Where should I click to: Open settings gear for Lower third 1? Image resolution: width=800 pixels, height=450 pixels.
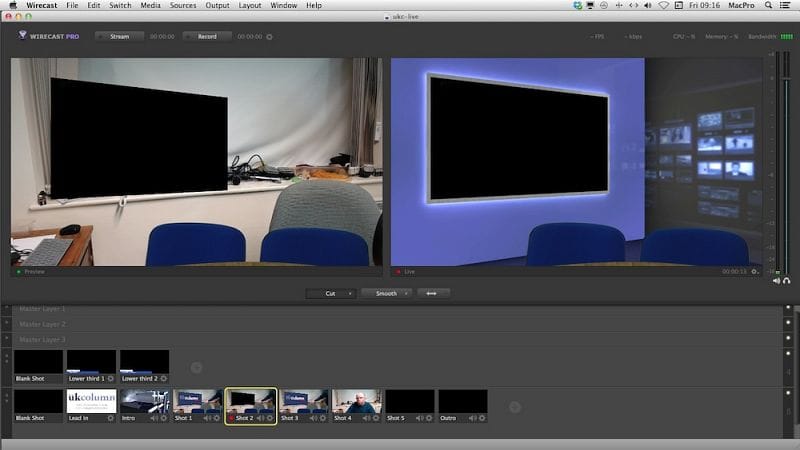tap(111, 379)
